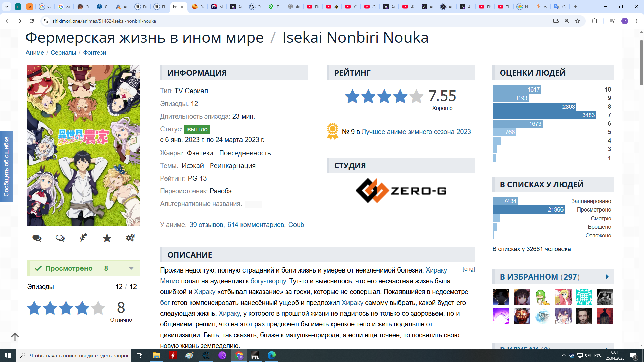This screenshot has width=644, height=362.
Task: Open the volume control in system tray
Action: pos(588,355)
